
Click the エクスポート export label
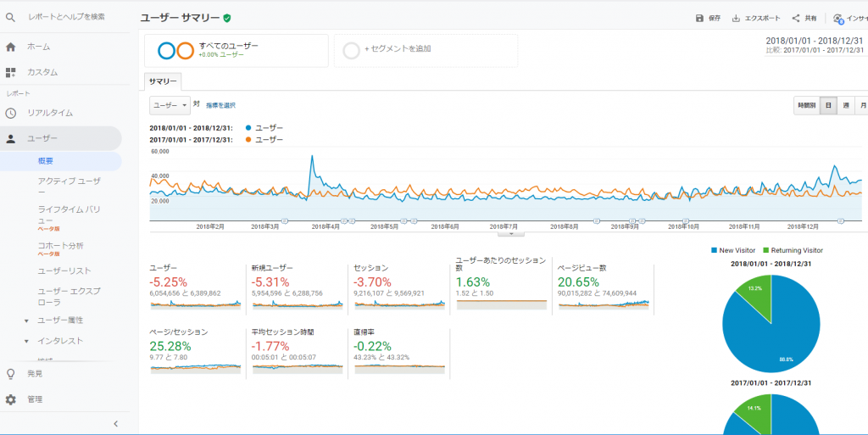pos(763,19)
